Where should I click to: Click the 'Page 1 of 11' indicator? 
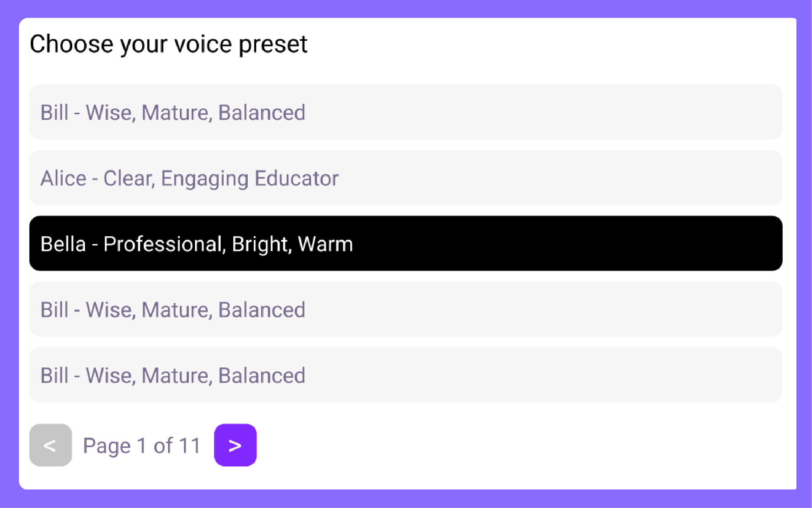pyautogui.click(x=142, y=445)
